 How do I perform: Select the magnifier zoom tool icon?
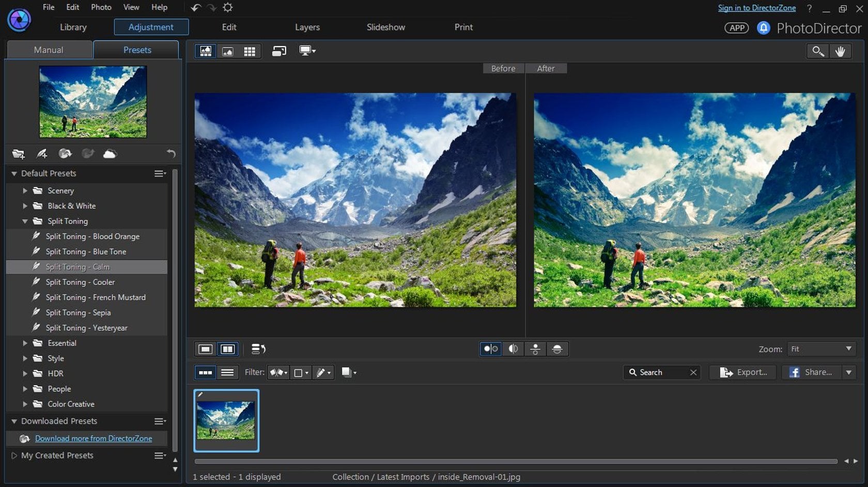(x=818, y=51)
